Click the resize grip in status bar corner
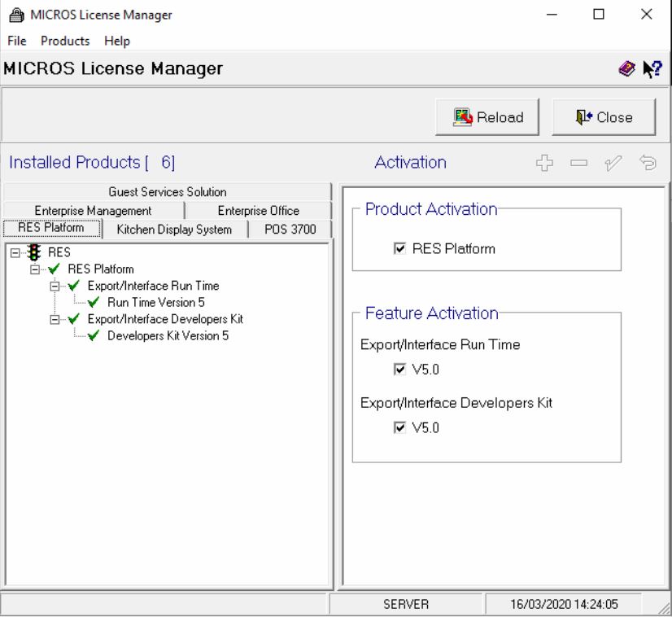672x617 pixels. pyautogui.click(x=665, y=608)
